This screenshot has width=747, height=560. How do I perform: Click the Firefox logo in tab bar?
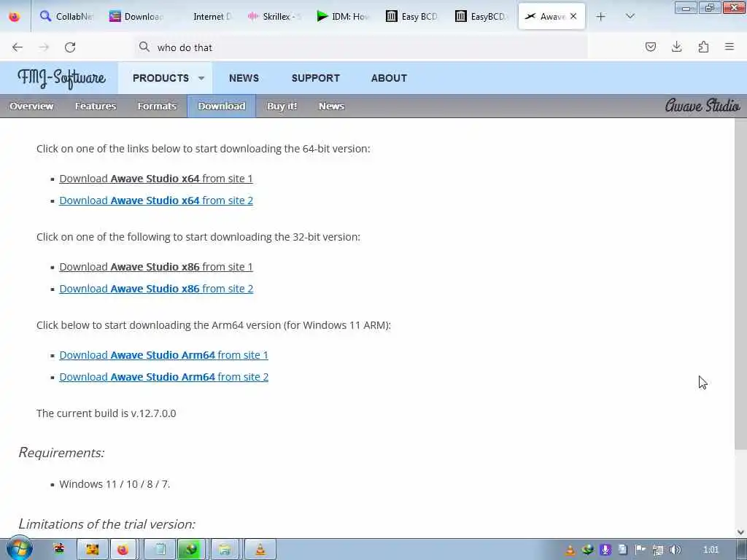tap(15, 17)
